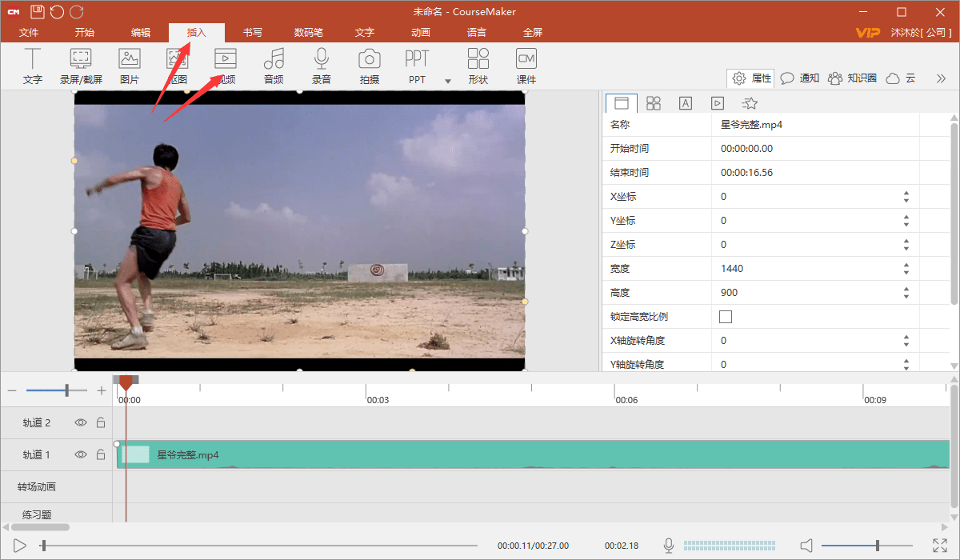This screenshot has height=560, width=960.
Task: Enable the 锁定高宽比例 checkbox
Action: tap(726, 317)
